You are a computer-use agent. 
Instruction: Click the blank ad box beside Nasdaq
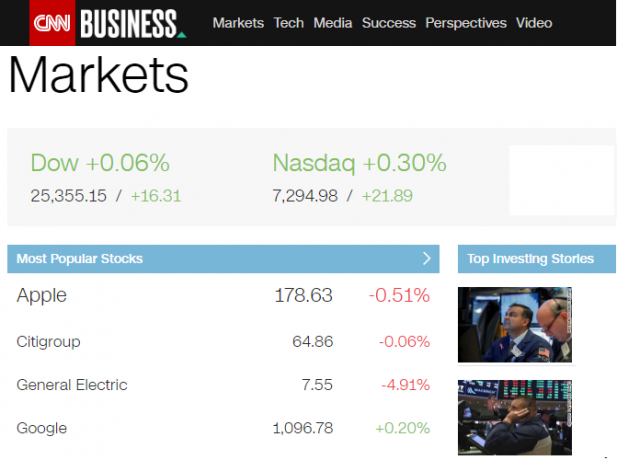tap(562, 180)
